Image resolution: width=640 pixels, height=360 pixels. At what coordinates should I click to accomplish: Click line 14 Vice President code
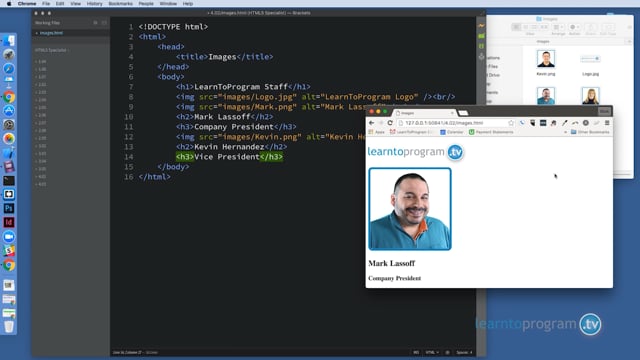click(229, 157)
